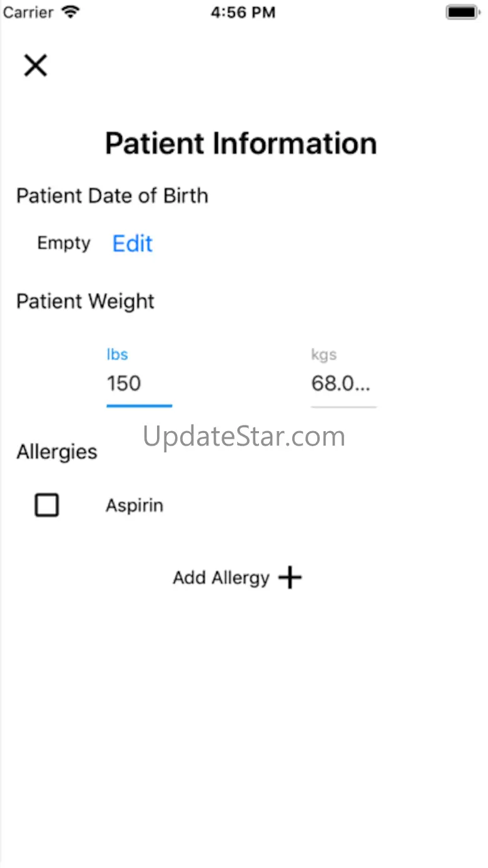The width and height of the screenshot is (488, 868).
Task: Tap the Add Allergy text
Action: pyautogui.click(x=221, y=578)
